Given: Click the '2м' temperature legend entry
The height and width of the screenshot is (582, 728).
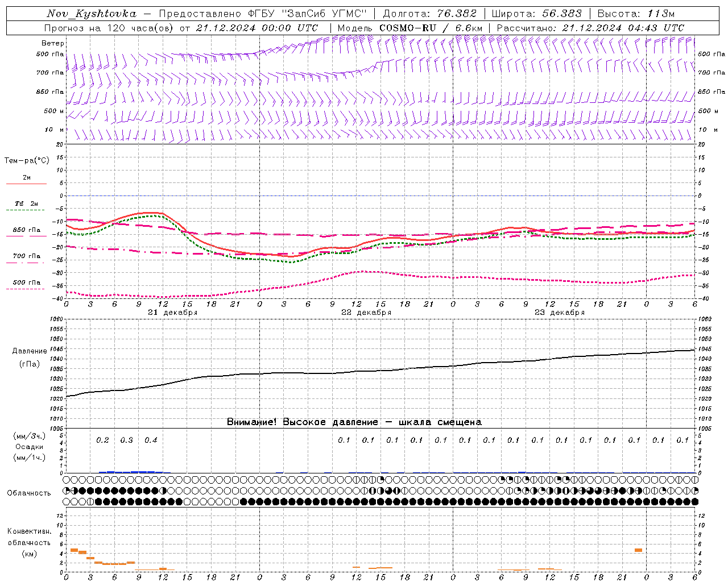Looking at the screenshot, I should (x=27, y=178).
